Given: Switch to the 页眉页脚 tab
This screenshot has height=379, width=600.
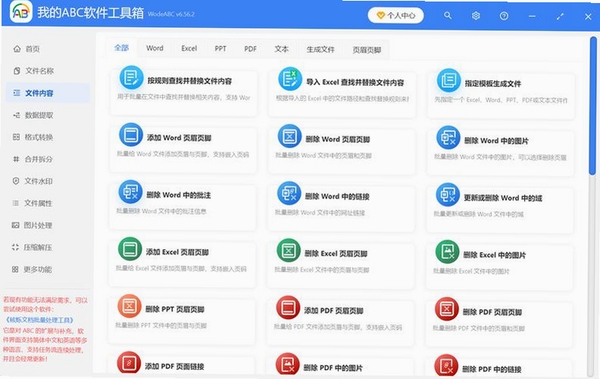Looking at the screenshot, I should coord(367,50).
